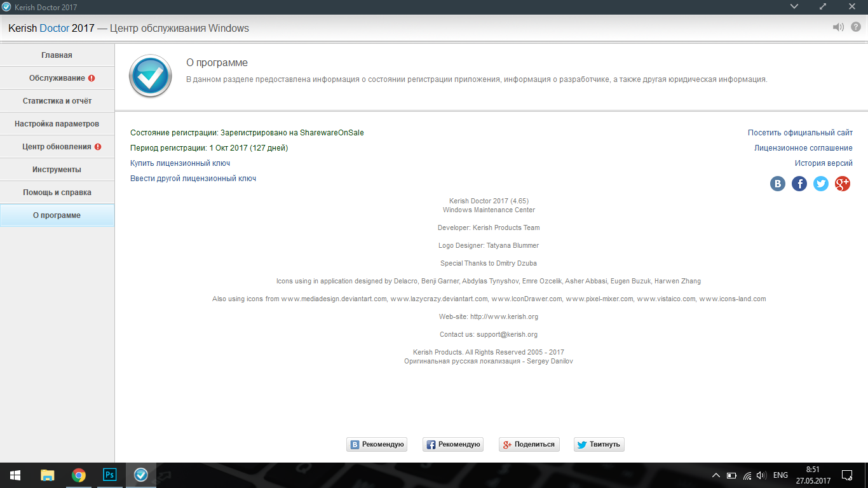868x488 pixels.
Task: Open the VK social page icon
Action: (x=778, y=184)
